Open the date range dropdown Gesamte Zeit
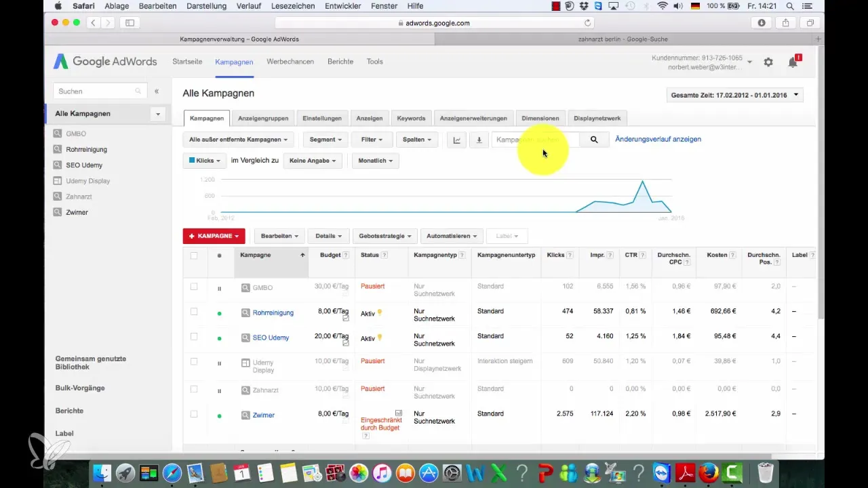Viewport: 868px width, 488px height. 735,95
